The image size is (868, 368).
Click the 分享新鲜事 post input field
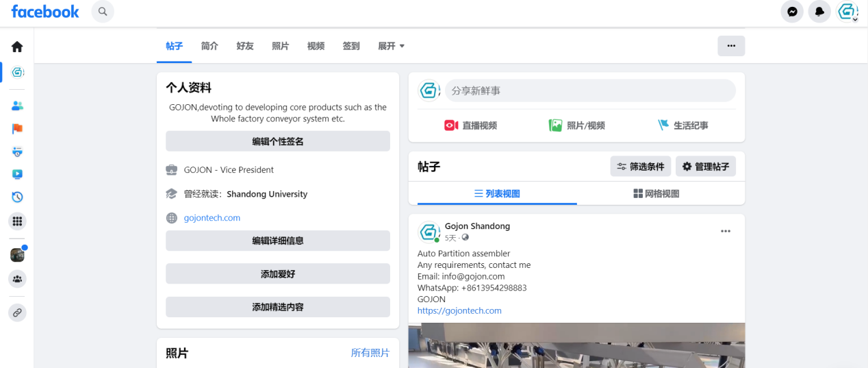[590, 90]
